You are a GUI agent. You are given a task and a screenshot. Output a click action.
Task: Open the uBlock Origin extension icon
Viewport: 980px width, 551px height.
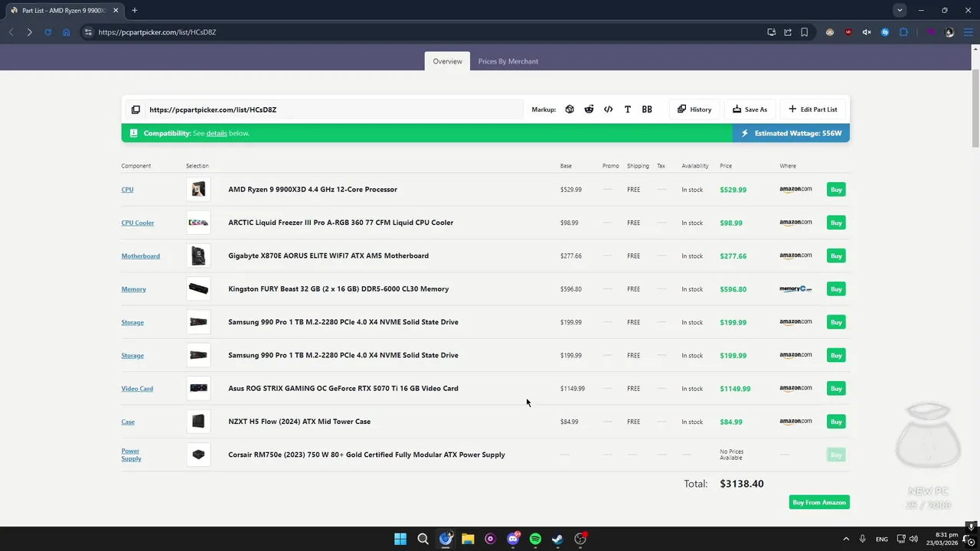coord(848,32)
